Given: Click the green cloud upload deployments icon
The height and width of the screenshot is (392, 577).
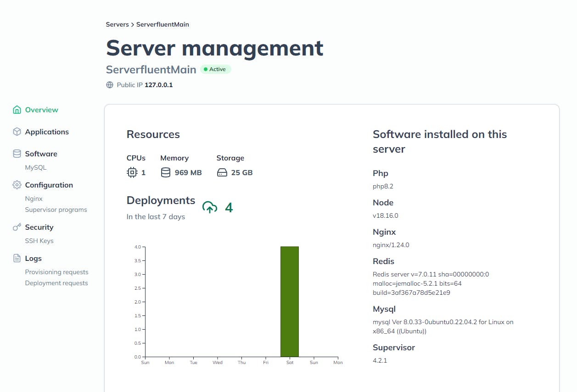Looking at the screenshot, I should pos(209,207).
